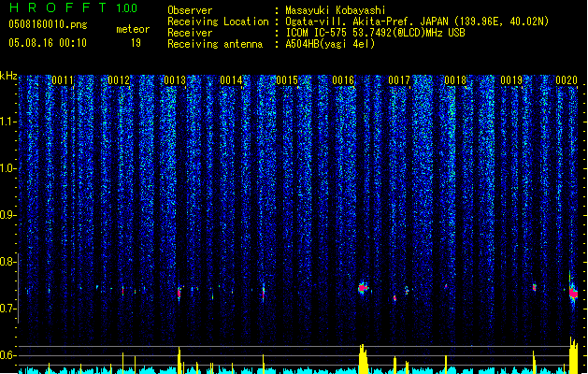Click the 0019 time marker

(x=511, y=80)
